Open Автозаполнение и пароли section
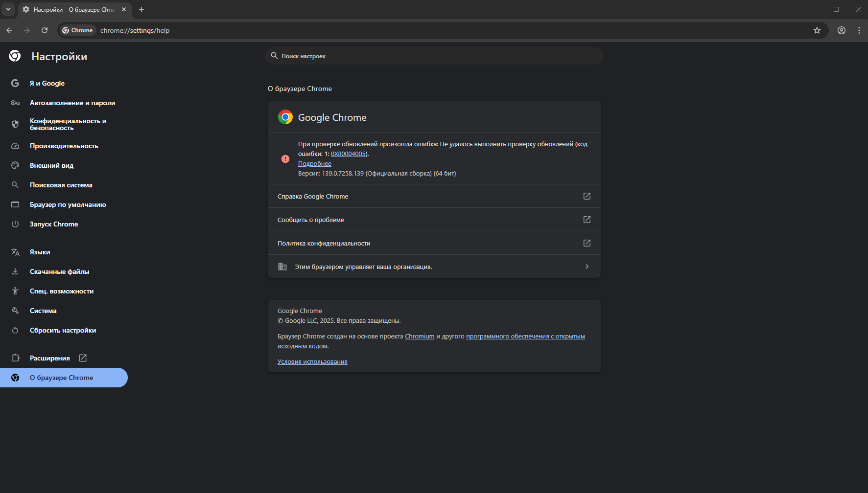 coord(64,103)
